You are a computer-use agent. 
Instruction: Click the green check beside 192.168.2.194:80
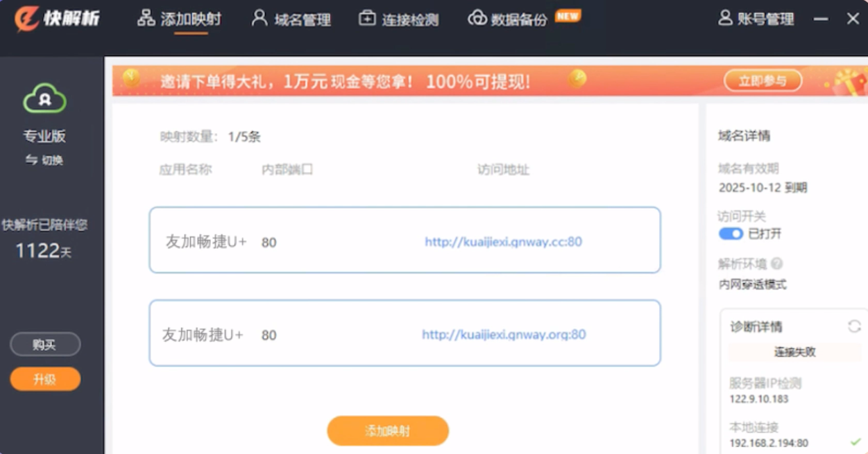pyautogui.click(x=855, y=442)
